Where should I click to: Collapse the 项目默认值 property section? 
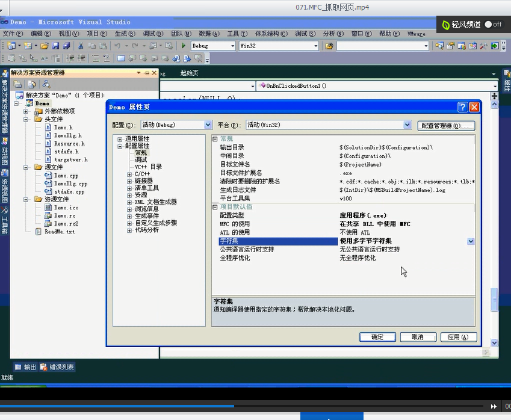pos(215,207)
